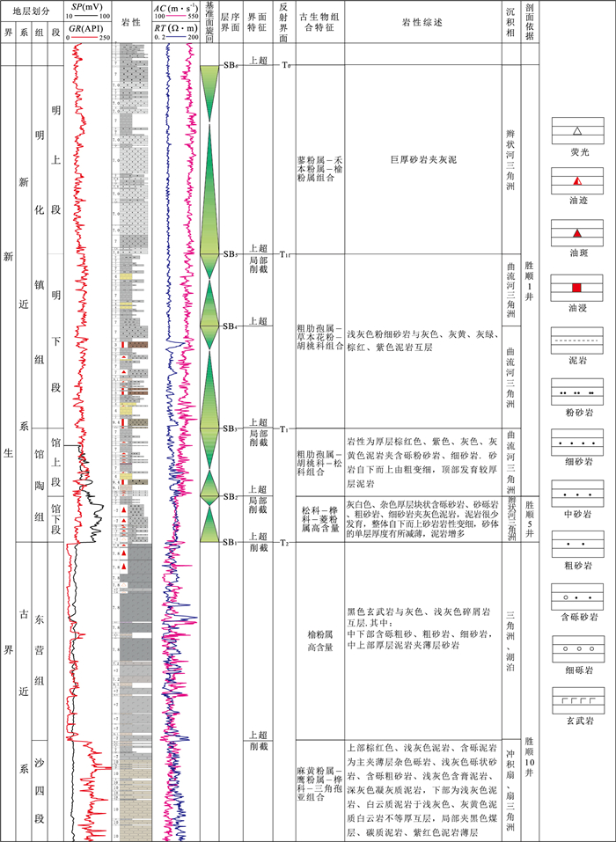This screenshot has height=842, width=616.
Task: Click the 馆陶组 formation label
Action: [x=40, y=486]
